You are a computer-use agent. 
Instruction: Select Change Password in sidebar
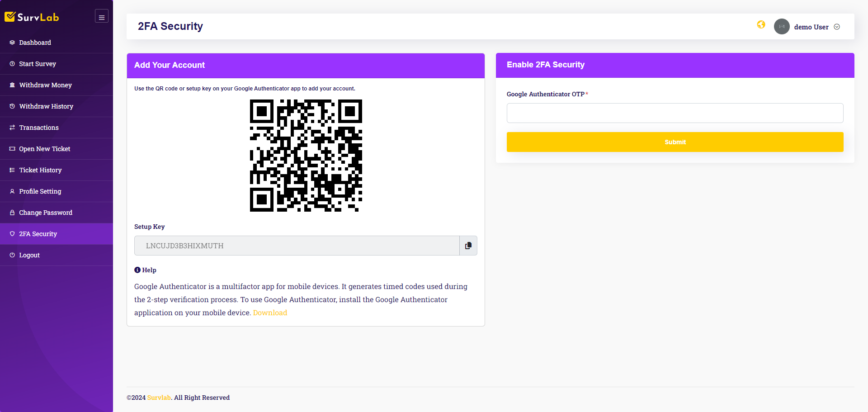click(46, 213)
